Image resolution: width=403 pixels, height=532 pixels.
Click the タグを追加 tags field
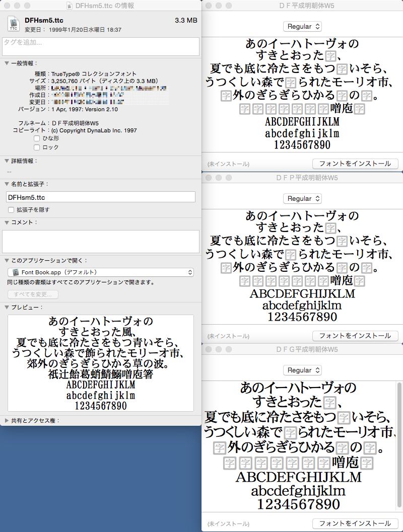coord(101,46)
